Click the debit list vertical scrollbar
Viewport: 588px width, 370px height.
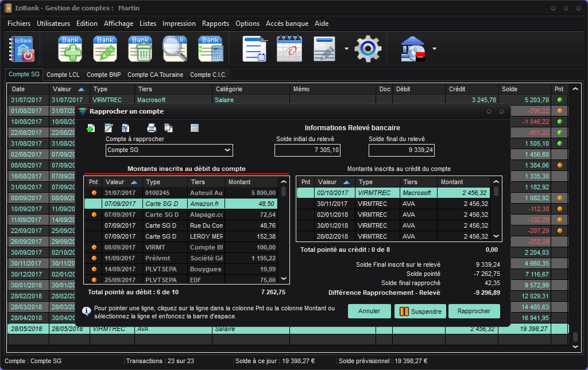pos(283,229)
